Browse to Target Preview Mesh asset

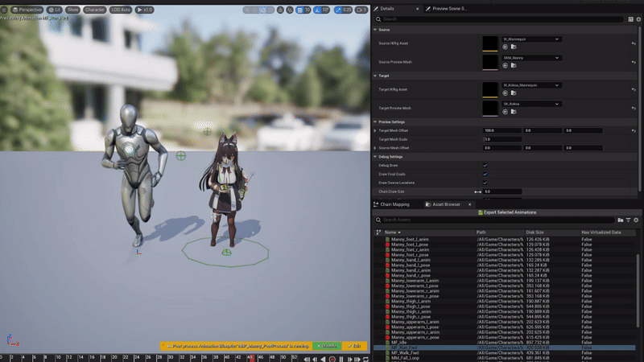pyautogui.click(x=514, y=112)
